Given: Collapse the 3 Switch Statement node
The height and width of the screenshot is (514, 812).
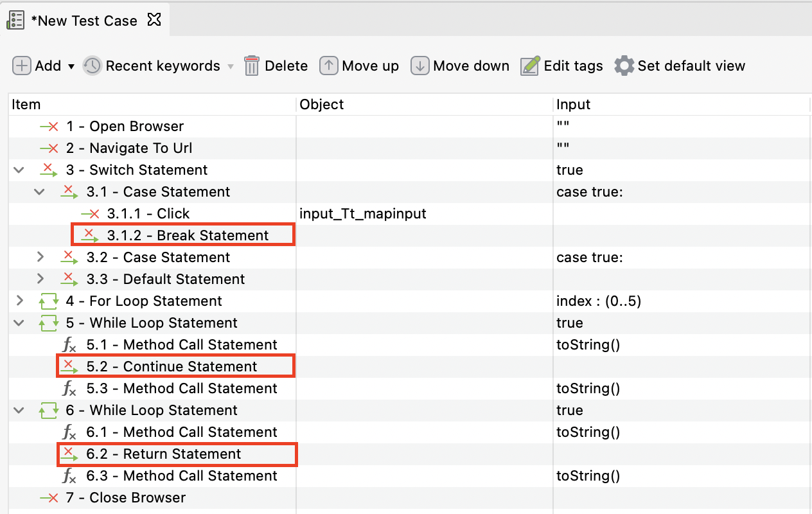Looking at the screenshot, I should click(19, 170).
